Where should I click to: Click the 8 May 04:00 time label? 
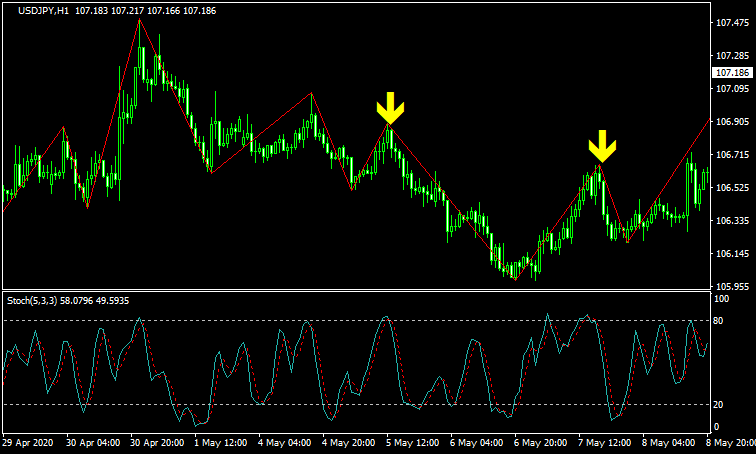click(x=668, y=442)
